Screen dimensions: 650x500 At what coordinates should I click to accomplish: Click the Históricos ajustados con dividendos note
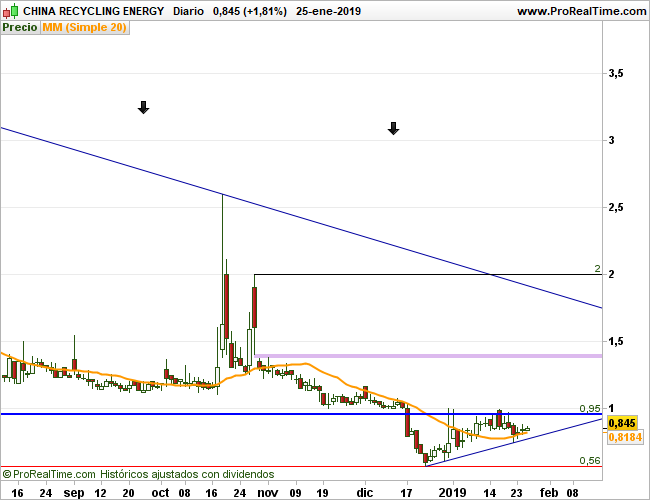click(187, 474)
